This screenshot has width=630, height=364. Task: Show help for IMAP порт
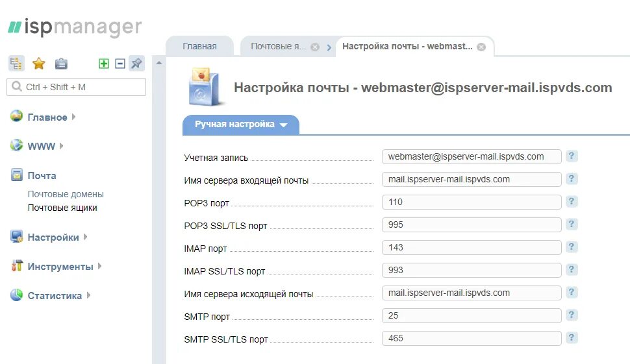(572, 247)
